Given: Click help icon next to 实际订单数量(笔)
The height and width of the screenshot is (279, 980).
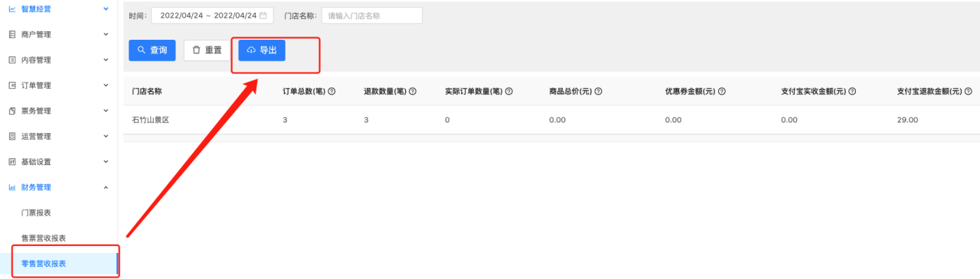Looking at the screenshot, I should click(508, 91).
